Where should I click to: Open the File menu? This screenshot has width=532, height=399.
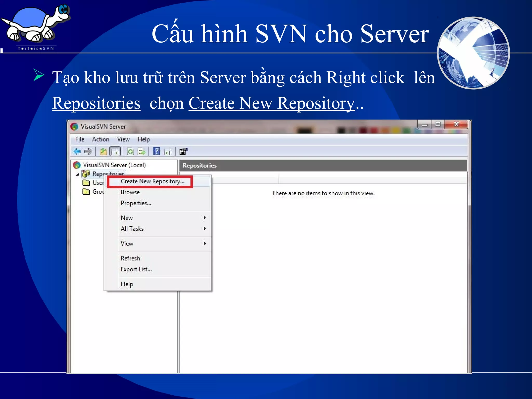[80, 139]
